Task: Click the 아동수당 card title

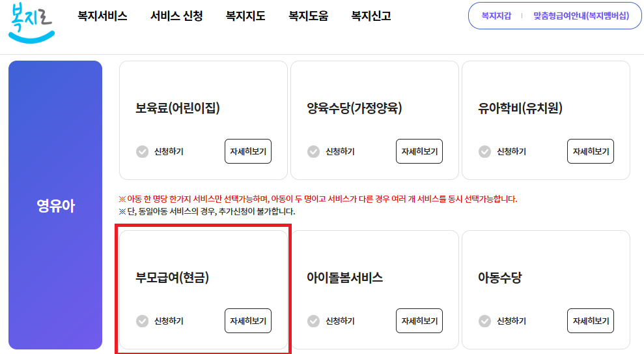Action: pos(500,278)
